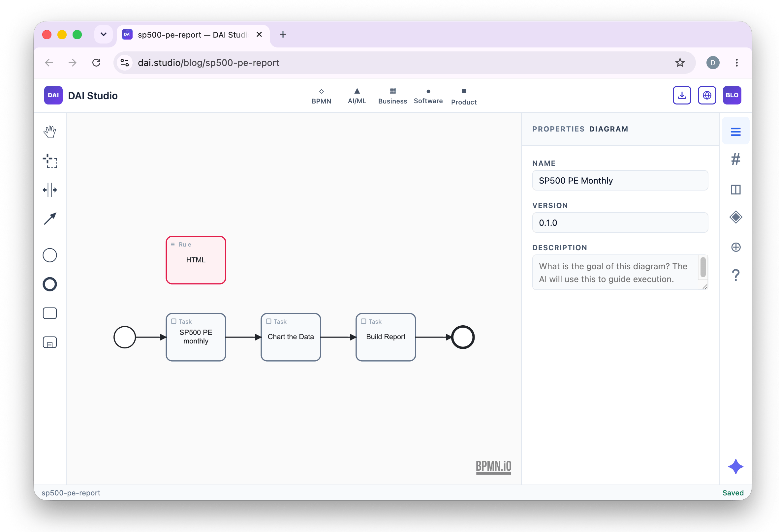This screenshot has width=779, height=532.
Task: Switch to the AI/ML palette tab
Action: point(357,97)
